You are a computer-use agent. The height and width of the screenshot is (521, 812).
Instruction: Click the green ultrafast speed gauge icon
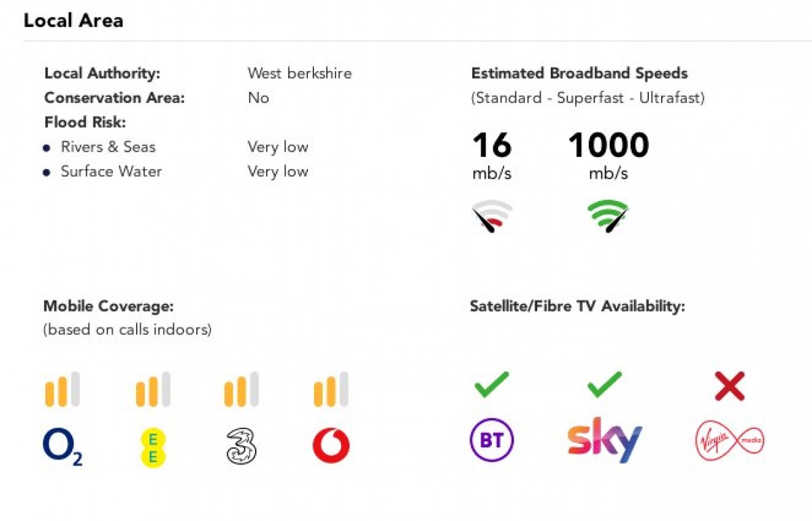pyautogui.click(x=608, y=216)
